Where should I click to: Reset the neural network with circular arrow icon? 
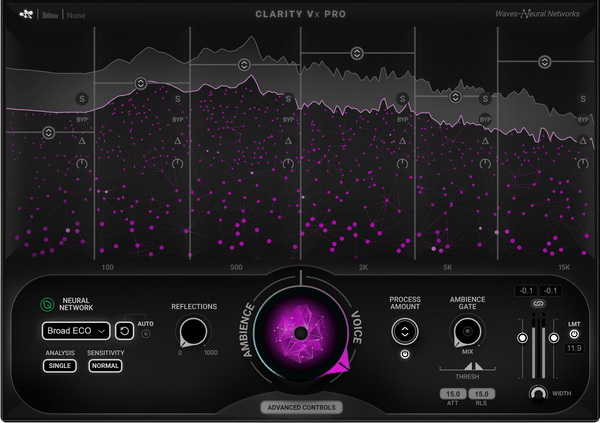(125, 331)
